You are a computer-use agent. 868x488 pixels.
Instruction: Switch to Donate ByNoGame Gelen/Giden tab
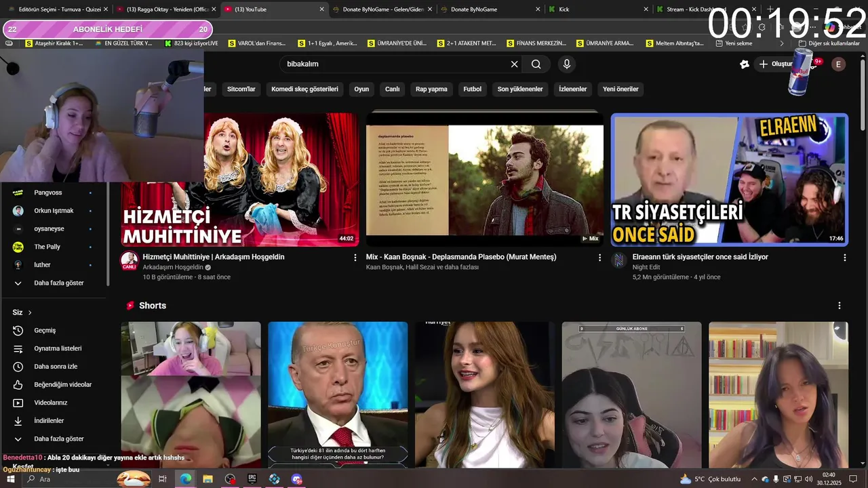[382, 9]
